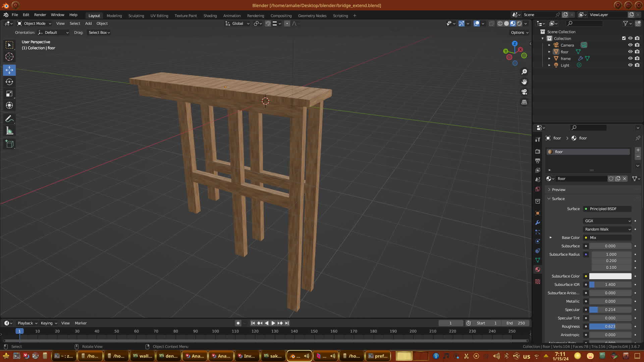Activate the Annotate pencil tool

coord(9,119)
